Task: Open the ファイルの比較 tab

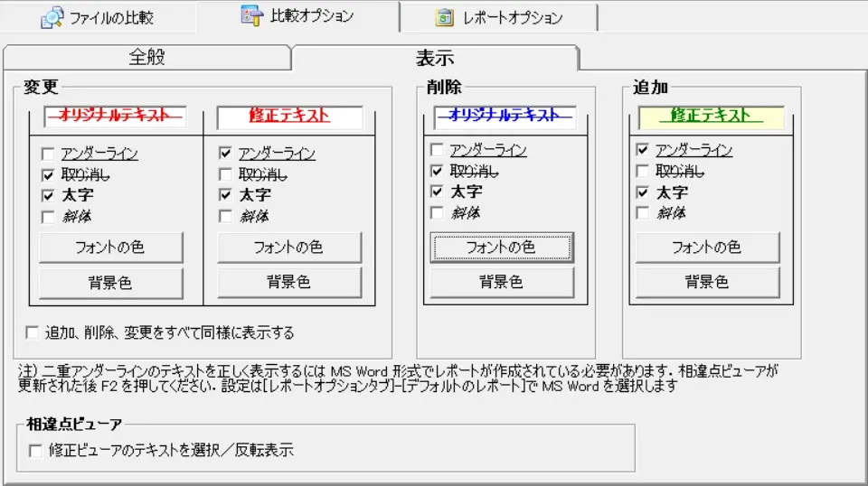Action: 98,17
